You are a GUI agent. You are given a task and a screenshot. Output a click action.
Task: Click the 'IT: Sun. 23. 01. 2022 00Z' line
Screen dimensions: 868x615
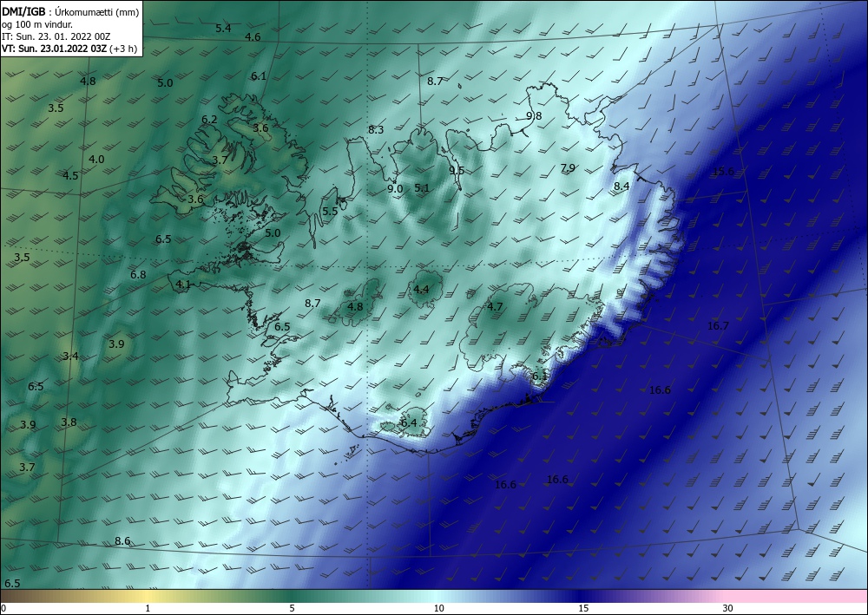(56, 36)
